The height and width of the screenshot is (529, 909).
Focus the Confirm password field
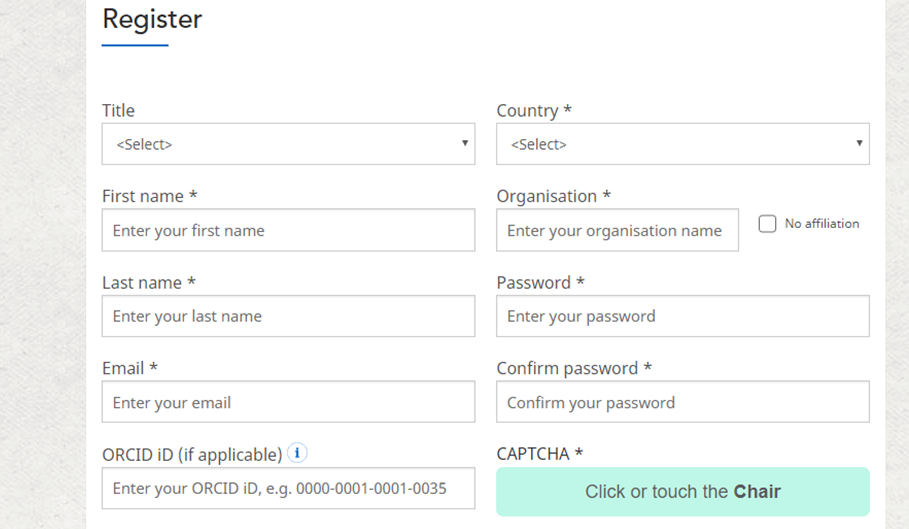682,402
